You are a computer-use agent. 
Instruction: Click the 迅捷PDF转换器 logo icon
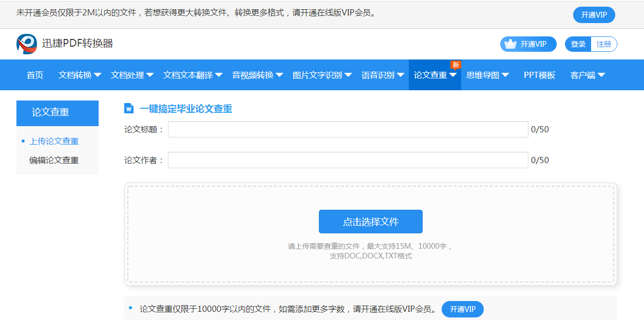[x=27, y=44]
